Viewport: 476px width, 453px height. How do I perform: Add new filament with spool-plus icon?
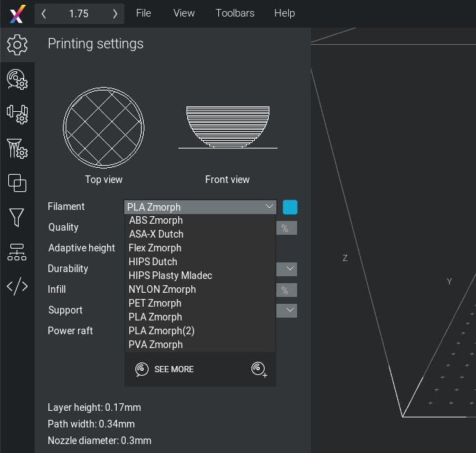259,369
